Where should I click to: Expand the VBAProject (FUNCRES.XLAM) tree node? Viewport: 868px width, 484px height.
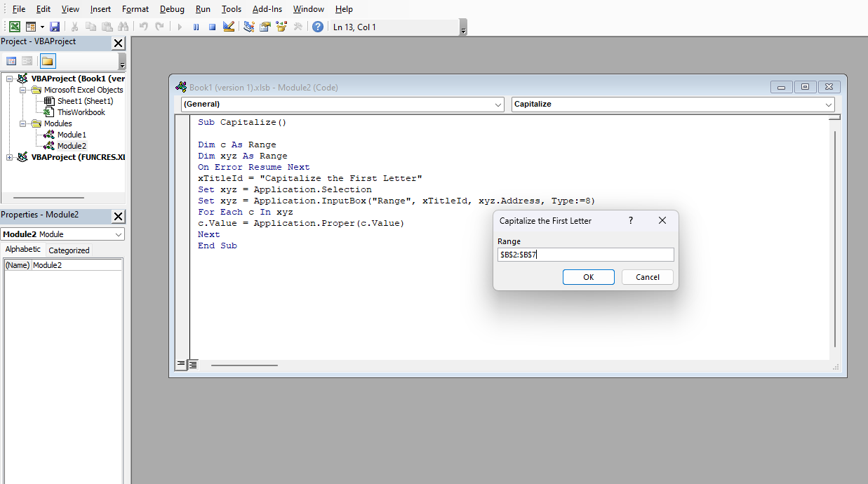[x=10, y=157]
